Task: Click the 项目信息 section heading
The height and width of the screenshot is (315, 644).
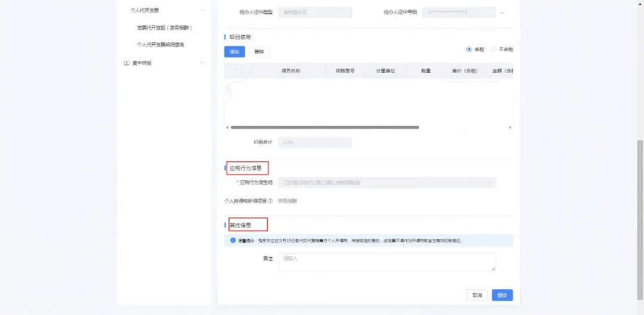Action: pyautogui.click(x=240, y=37)
